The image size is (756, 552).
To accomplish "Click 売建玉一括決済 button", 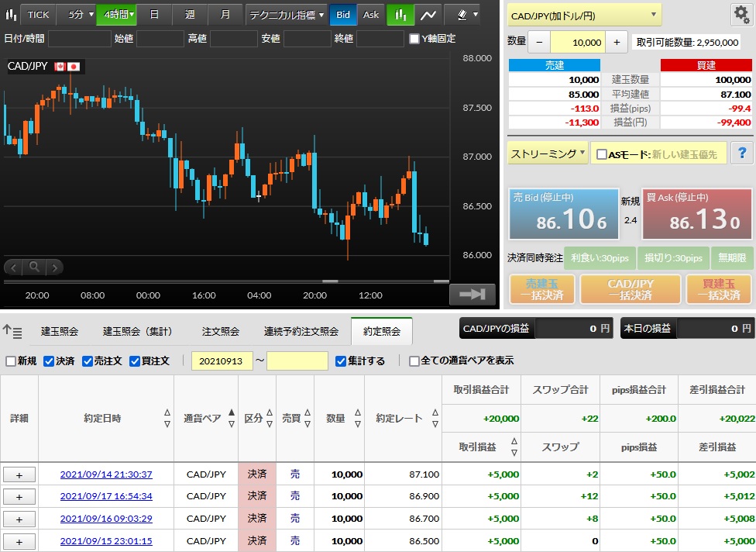I will [542, 289].
